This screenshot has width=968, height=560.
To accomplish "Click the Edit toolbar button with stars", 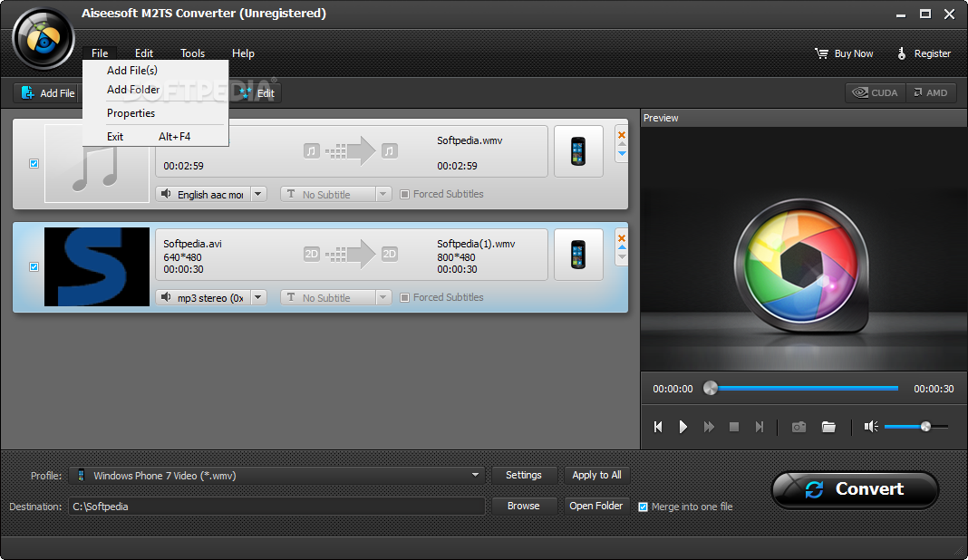I will 258,93.
